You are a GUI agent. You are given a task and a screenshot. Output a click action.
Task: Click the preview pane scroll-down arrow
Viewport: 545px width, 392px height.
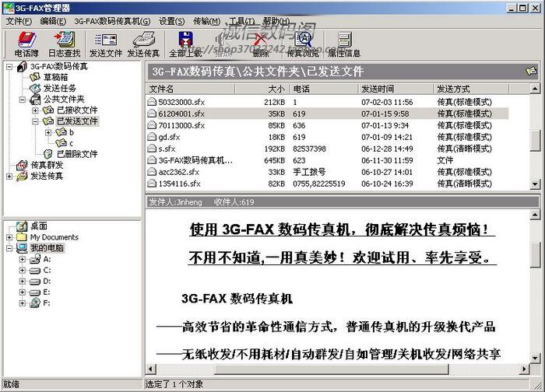[x=536, y=358]
